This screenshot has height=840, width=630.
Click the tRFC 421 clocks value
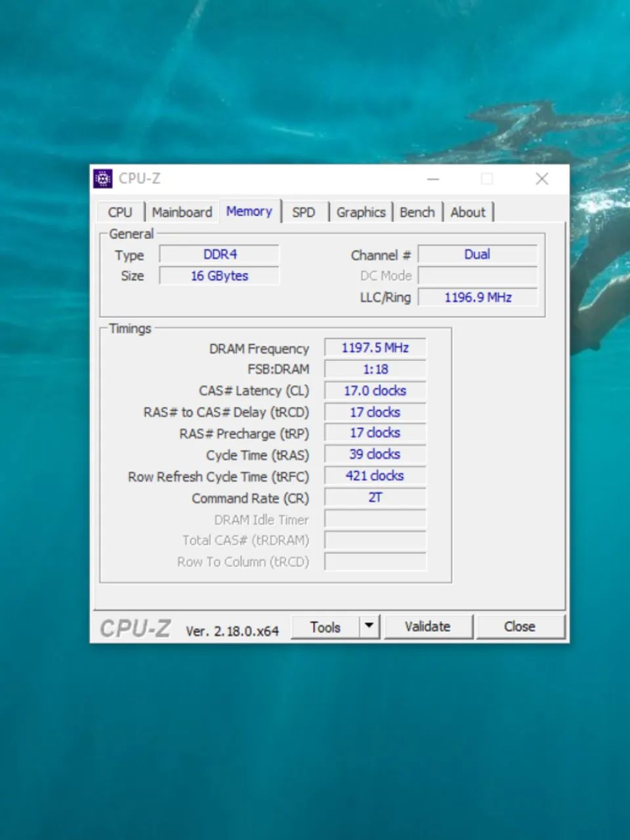(375, 476)
